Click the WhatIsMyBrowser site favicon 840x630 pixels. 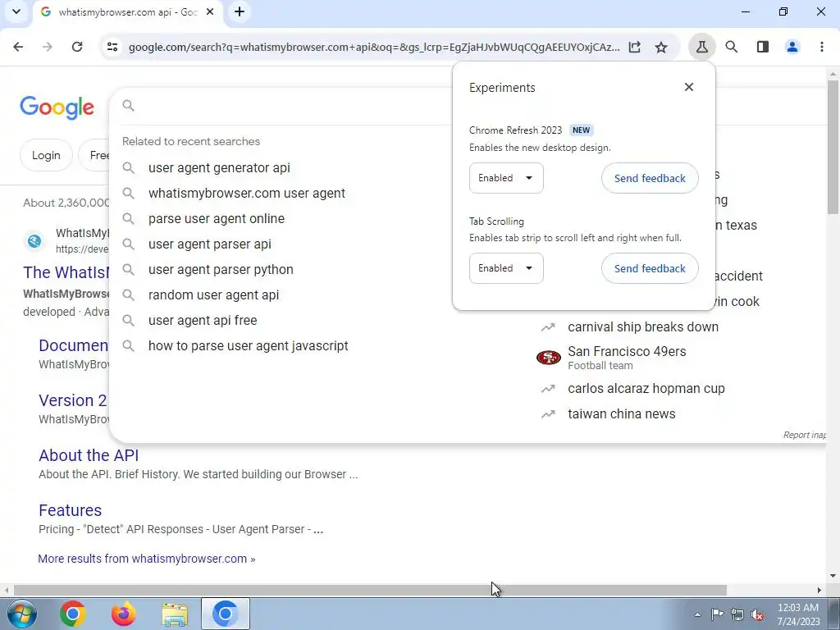(34, 241)
